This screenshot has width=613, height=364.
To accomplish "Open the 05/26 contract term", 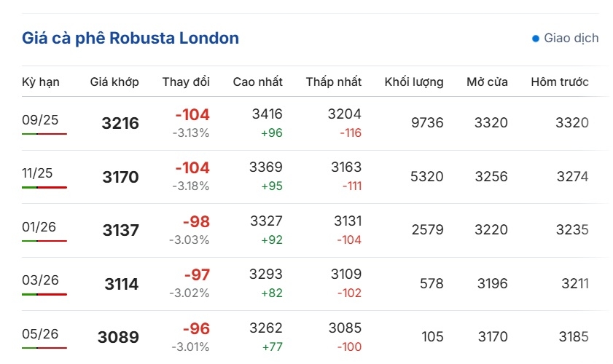I will click(x=40, y=334).
